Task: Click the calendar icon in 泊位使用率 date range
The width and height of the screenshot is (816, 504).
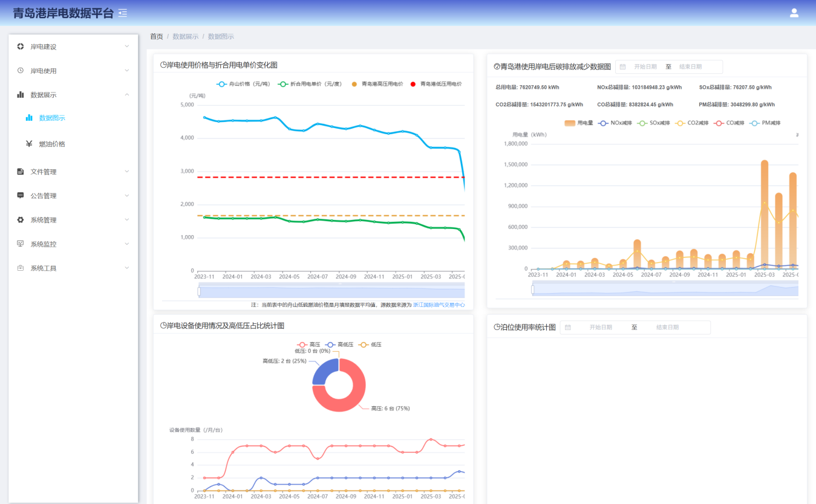Action: 568,328
